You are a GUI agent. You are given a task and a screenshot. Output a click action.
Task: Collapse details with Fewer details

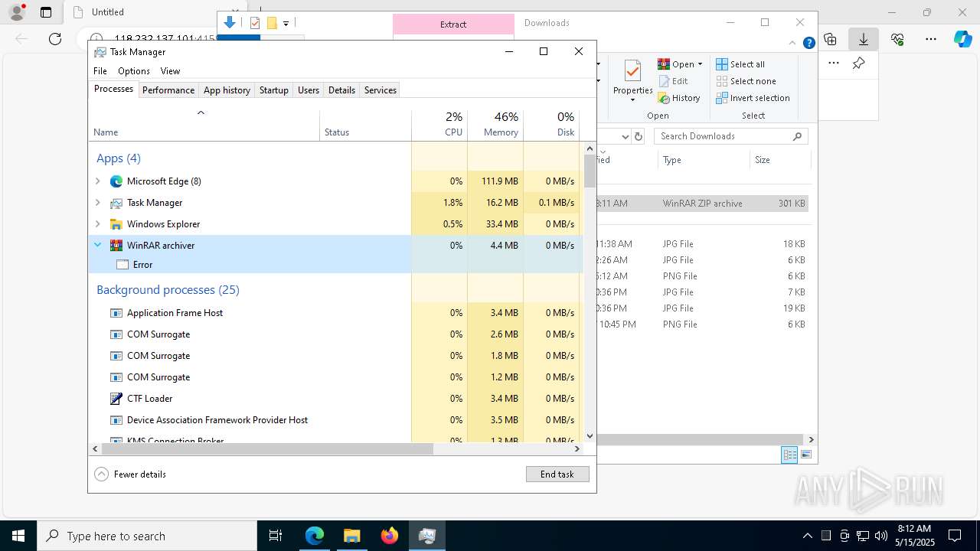pos(130,474)
